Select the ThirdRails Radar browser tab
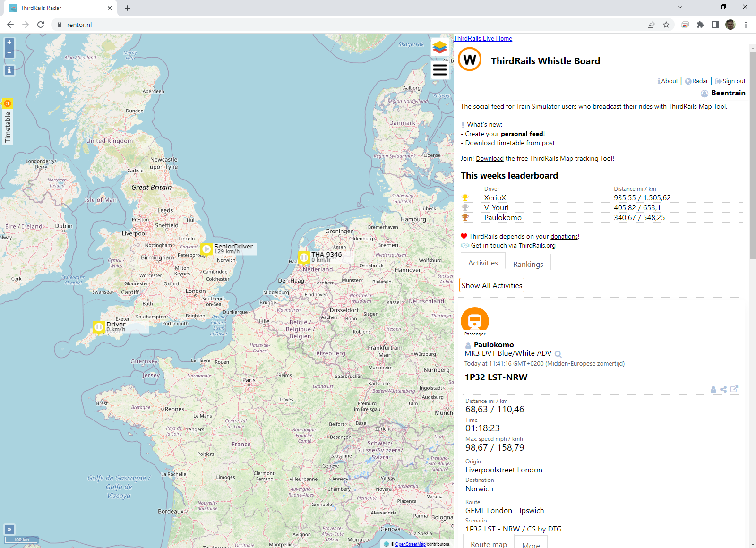This screenshot has height=548, width=756. [x=60, y=8]
